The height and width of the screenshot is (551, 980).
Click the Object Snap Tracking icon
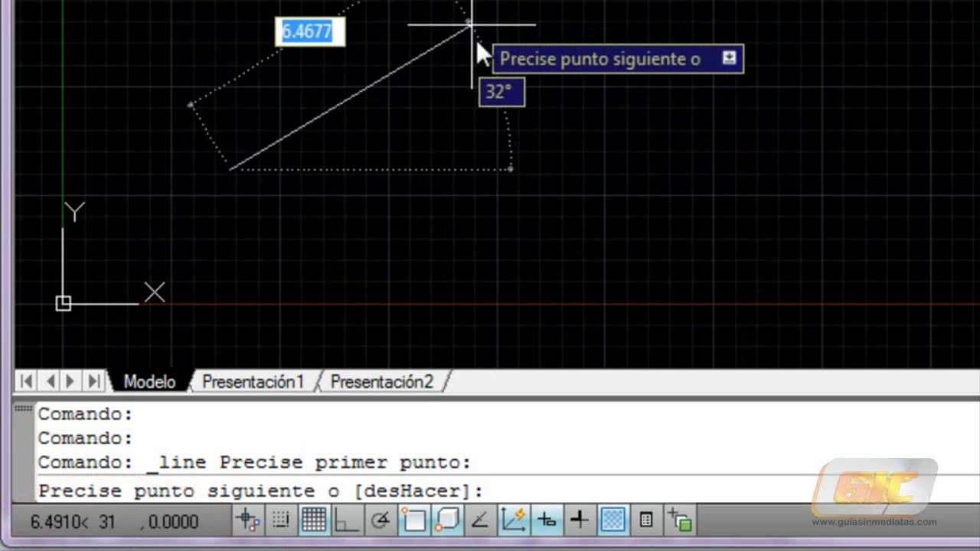(x=480, y=520)
